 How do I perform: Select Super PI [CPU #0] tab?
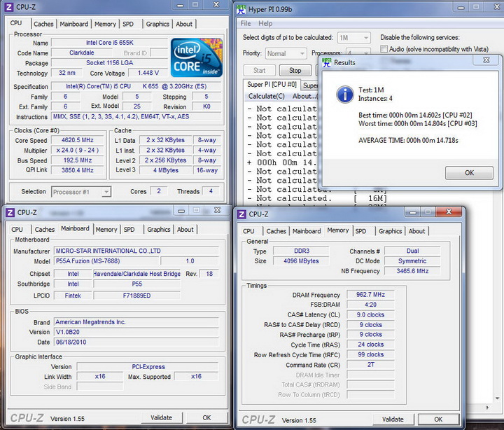tap(272, 85)
